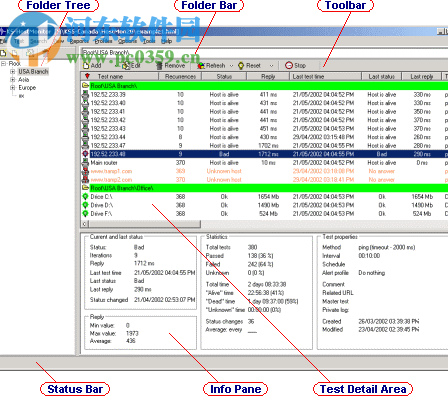
Task: Open the Search menu
Action: coord(38,41)
